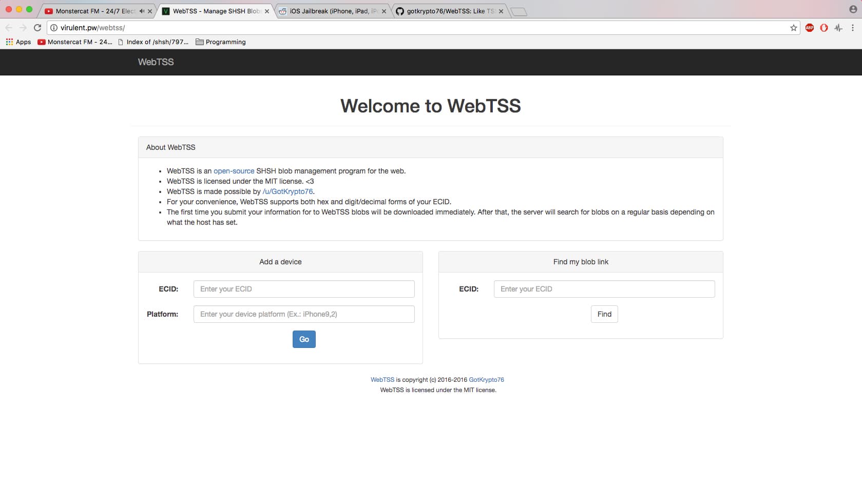View site information via the info icon
This screenshot has width=862, height=504.
[x=53, y=28]
